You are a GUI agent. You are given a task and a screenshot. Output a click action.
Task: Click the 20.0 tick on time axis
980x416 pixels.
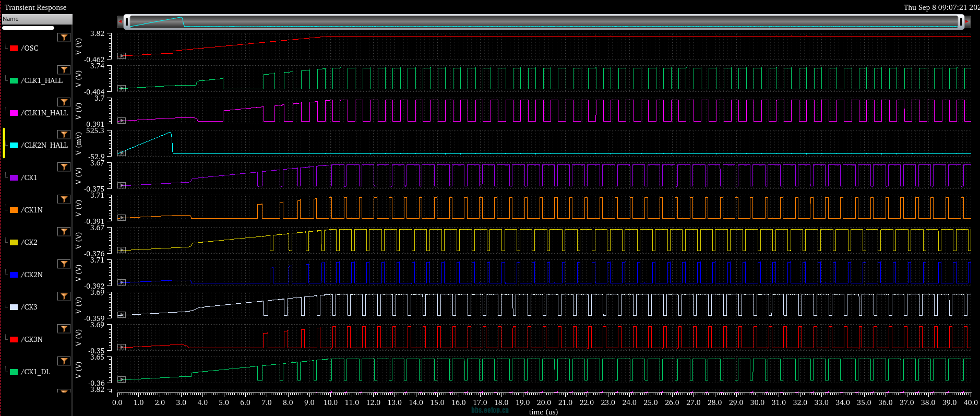tap(544, 402)
